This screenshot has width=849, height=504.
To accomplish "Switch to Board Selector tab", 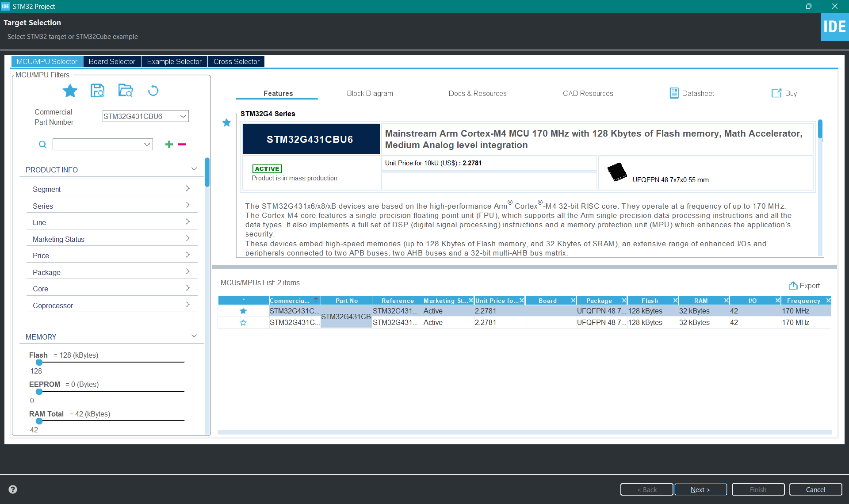I will [x=112, y=61].
